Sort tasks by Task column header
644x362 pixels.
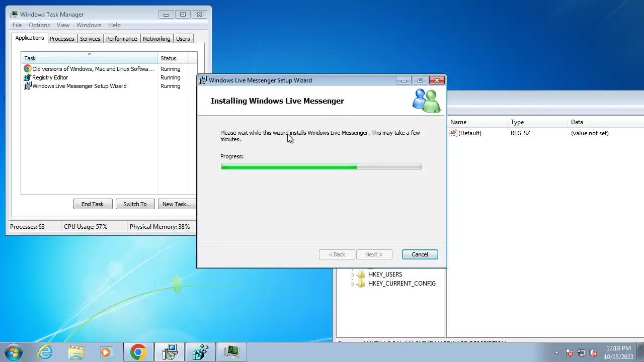90,58
